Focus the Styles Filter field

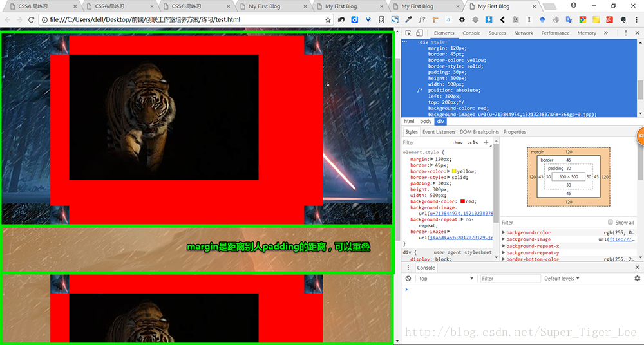pyautogui.click(x=425, y=142)
